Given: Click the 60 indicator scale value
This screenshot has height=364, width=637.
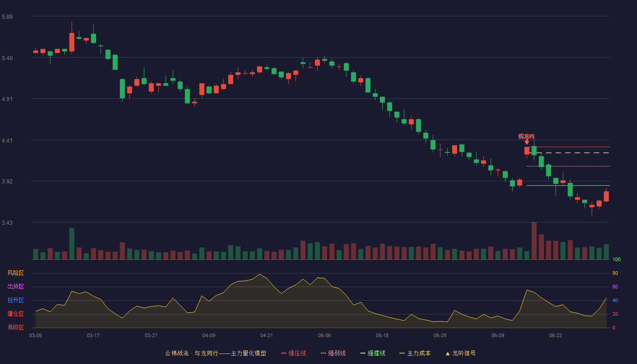Looking at the screenshot, I should point(615,287).
